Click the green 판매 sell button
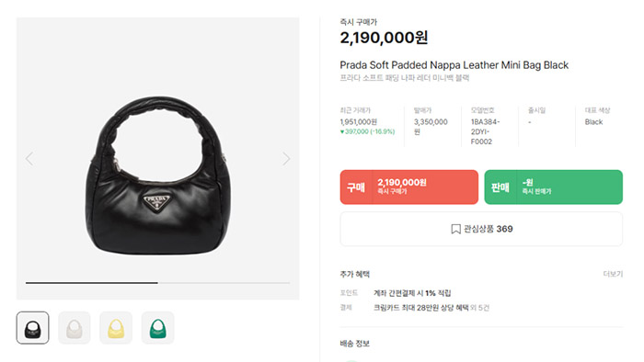 point(553,187)
